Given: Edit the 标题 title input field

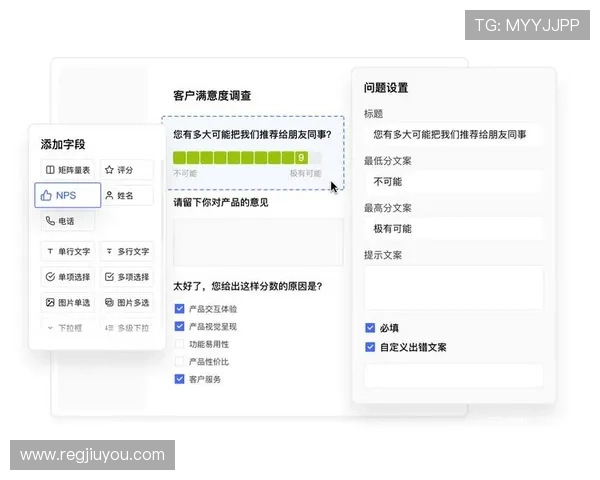Looking at the screenshot, I should pyautogui.click(x=454, y=134).
